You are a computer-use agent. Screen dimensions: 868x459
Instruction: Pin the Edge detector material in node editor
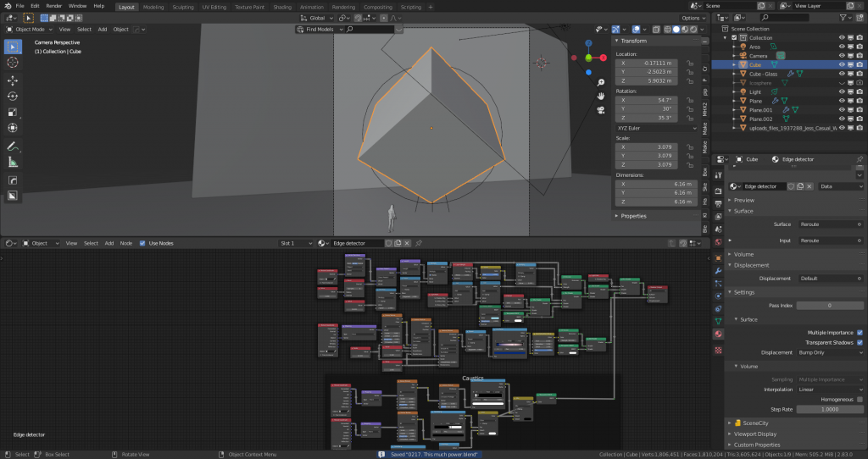pyautogui.click(x=419, y=243)
